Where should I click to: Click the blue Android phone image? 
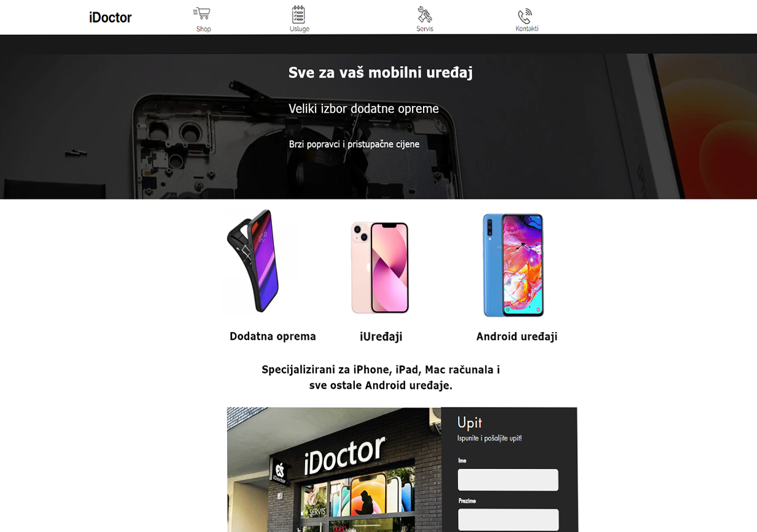pyautogui.click(x=513, y=265)
